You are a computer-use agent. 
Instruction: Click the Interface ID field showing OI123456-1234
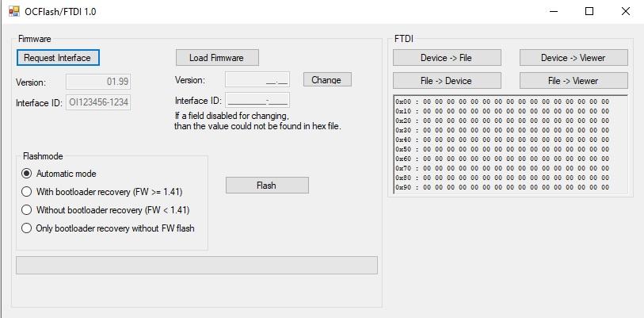[98, 102]
